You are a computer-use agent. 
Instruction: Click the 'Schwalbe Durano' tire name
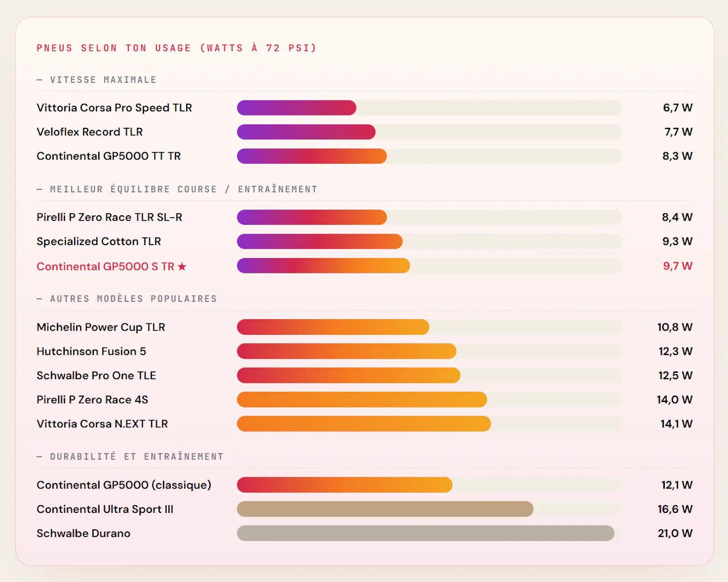(83, 533)
